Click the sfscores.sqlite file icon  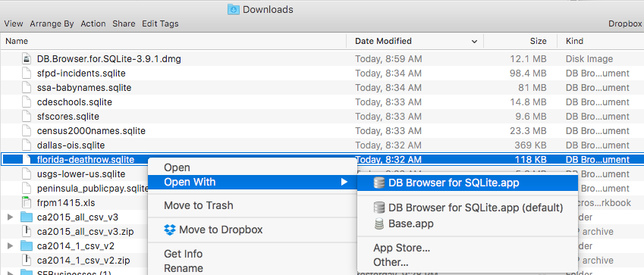coord(27,117)
